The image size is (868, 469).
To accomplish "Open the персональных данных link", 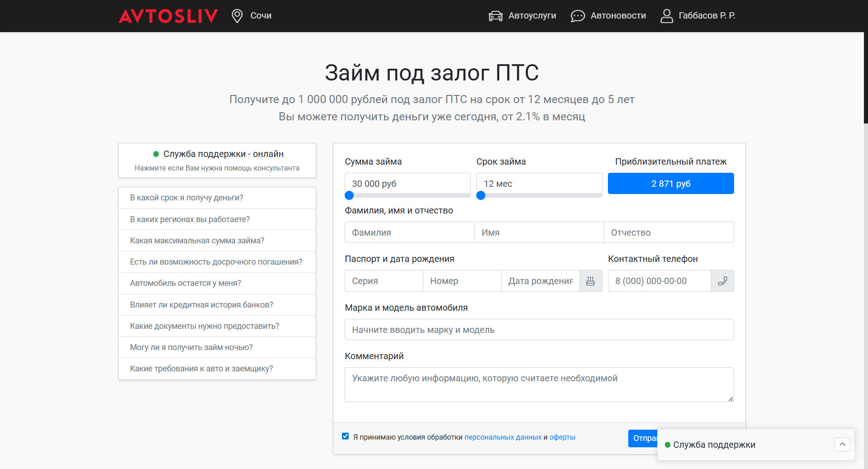I will 503,437.
